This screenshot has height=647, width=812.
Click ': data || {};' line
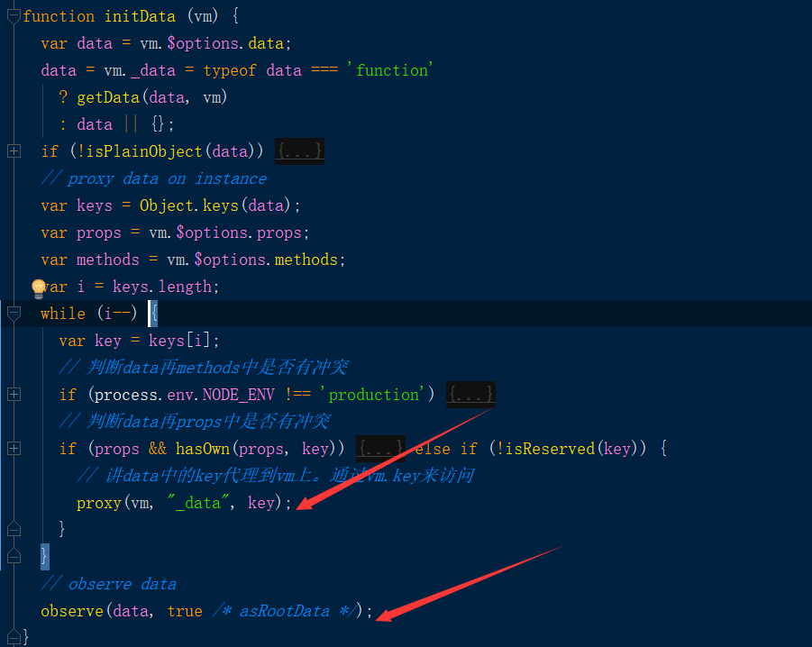tap(116, 124)
